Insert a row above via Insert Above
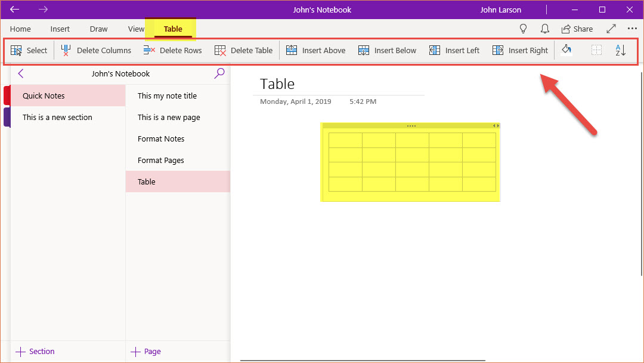The width and height of the screenshot is (644, 363). (315, 51)
